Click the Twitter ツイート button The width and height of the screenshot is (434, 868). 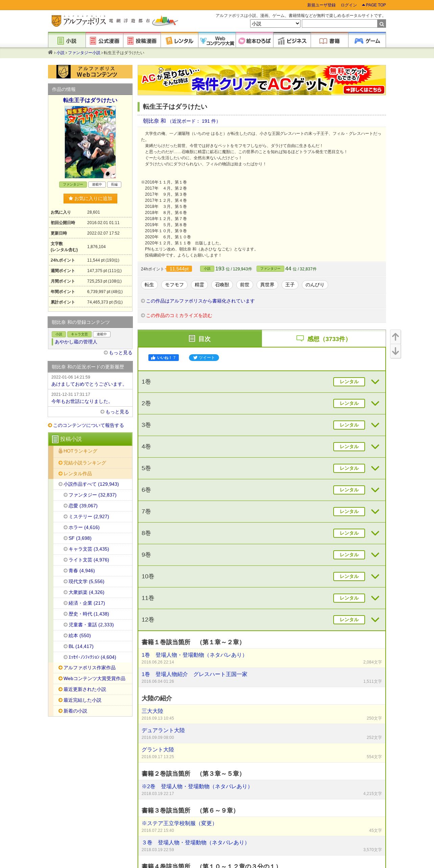(x=204, y=358)
